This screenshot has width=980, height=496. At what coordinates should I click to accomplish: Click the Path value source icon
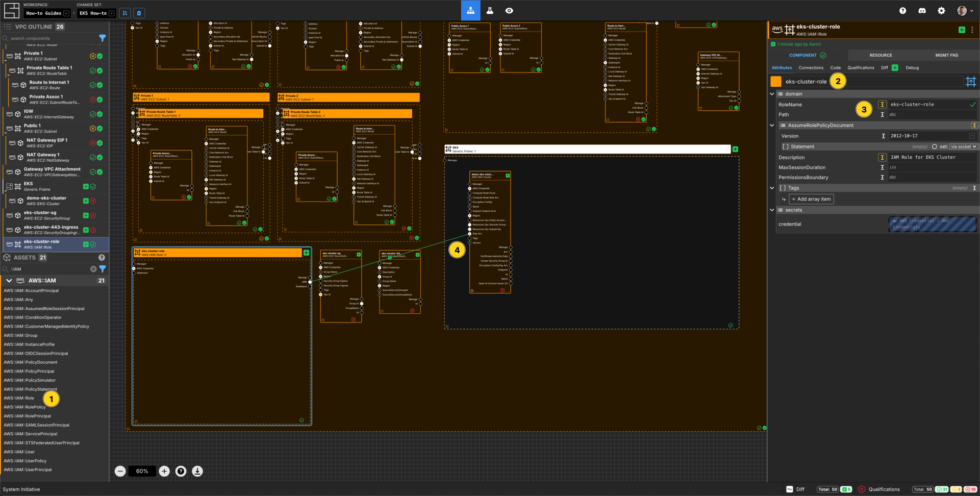[882, 115]
